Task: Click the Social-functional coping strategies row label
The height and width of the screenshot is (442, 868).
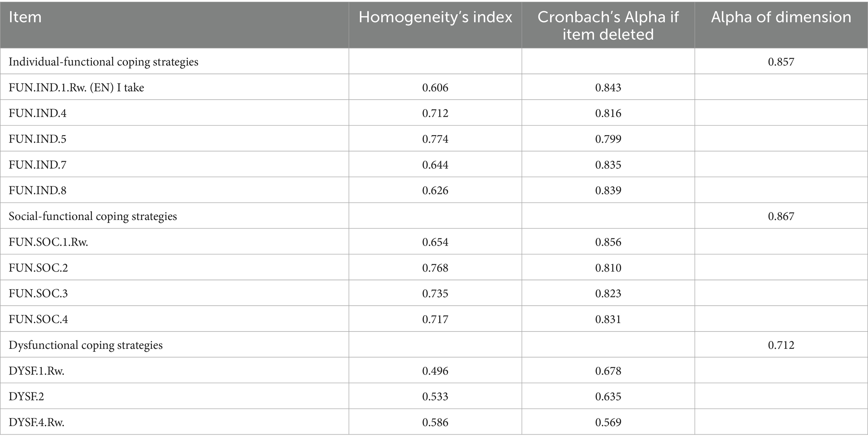Action: [x=93, y=216]
